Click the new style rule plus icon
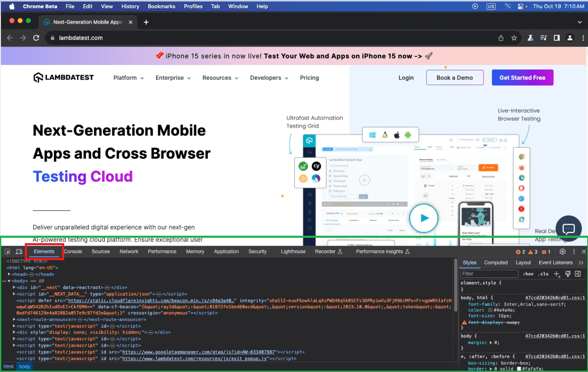 pyautogui.click(x=557, y=274)
